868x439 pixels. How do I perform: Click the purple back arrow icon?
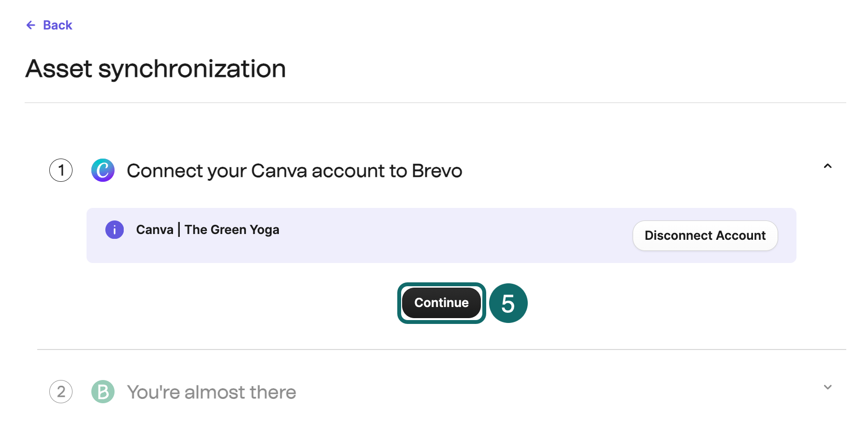coord(31,25)
